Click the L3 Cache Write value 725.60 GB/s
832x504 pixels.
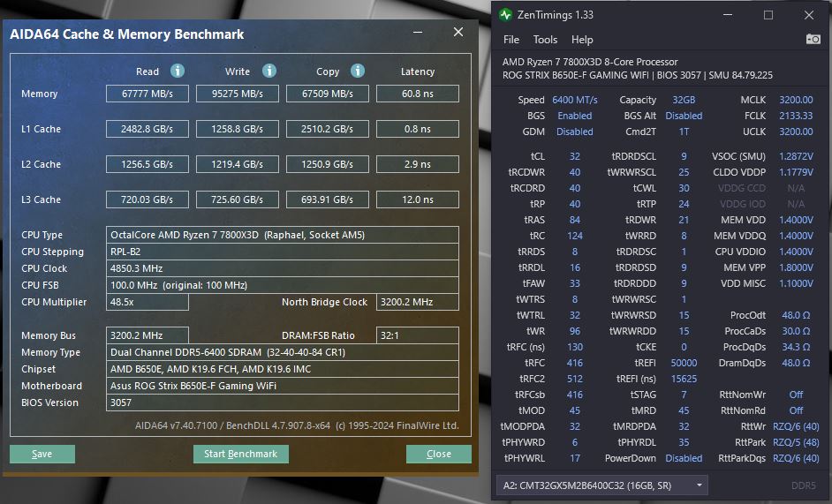click(x=238, y=199)
